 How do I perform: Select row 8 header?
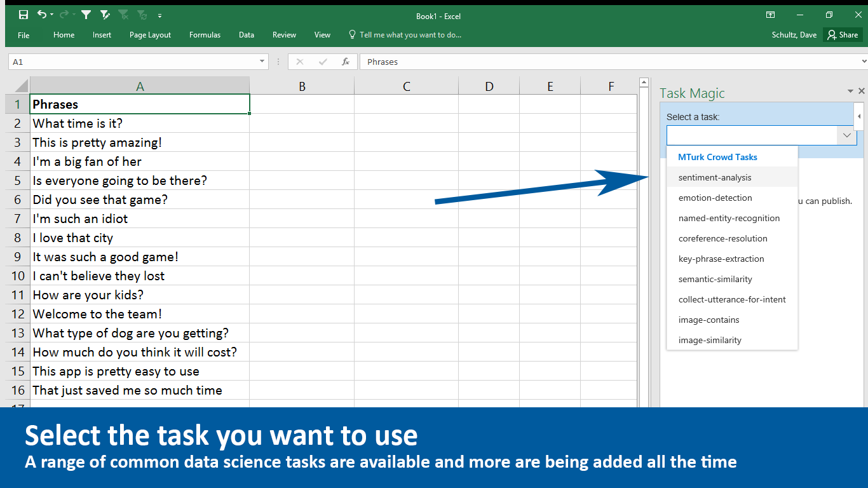(x=18, y=238)
